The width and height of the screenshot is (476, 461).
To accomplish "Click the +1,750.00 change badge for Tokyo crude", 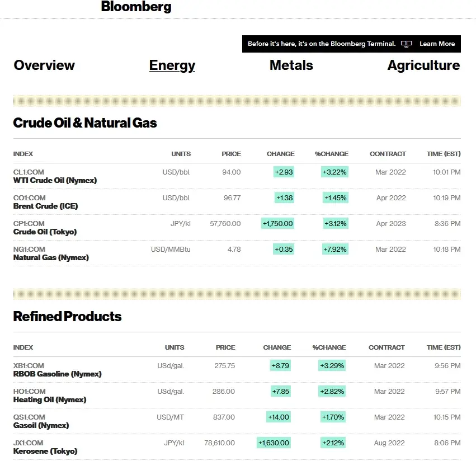I will [278, 224].
